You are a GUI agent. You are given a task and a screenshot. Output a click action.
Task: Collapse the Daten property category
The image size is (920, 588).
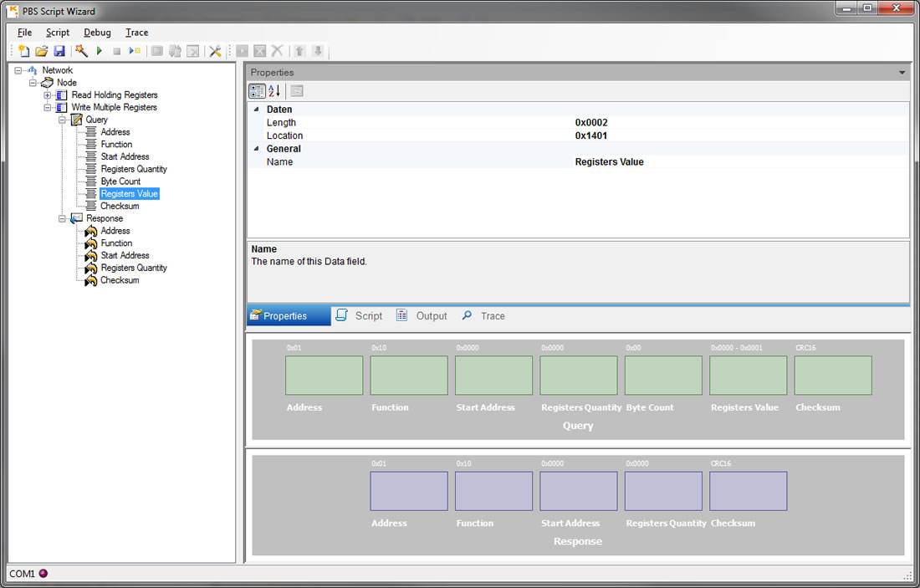point(256,110)
